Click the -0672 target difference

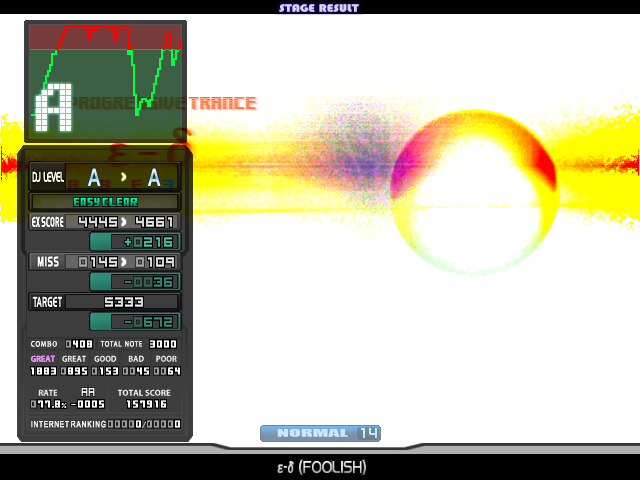tap(149, 322)
